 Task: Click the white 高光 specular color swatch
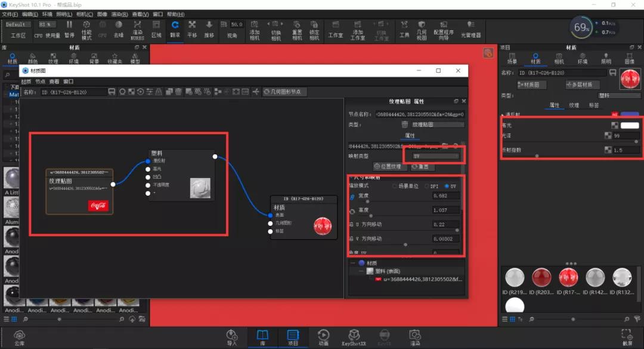(x=630, y=126)
